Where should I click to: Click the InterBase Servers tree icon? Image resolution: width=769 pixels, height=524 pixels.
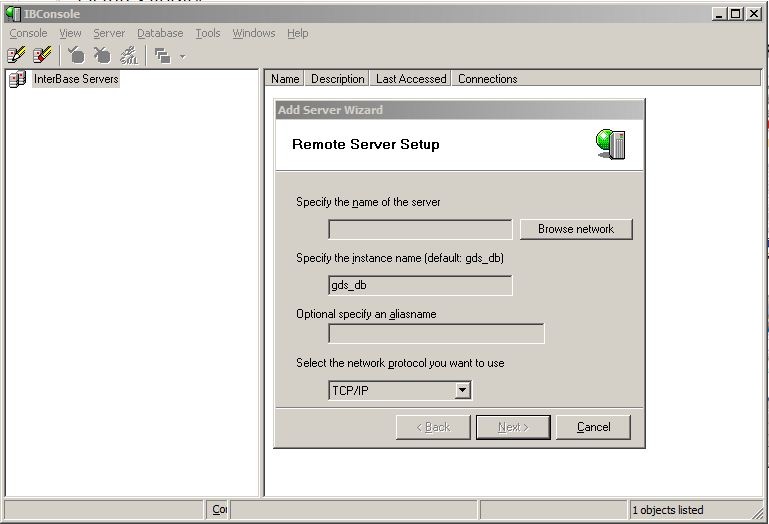(17, 79)
